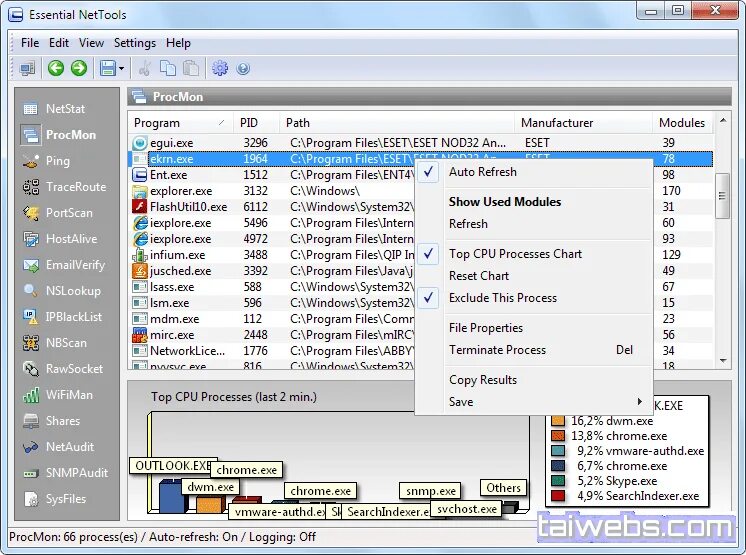The image size is (746, 555).
Task: Click the OUTLOOK.EXE chart label
Action: click(173, 466)
